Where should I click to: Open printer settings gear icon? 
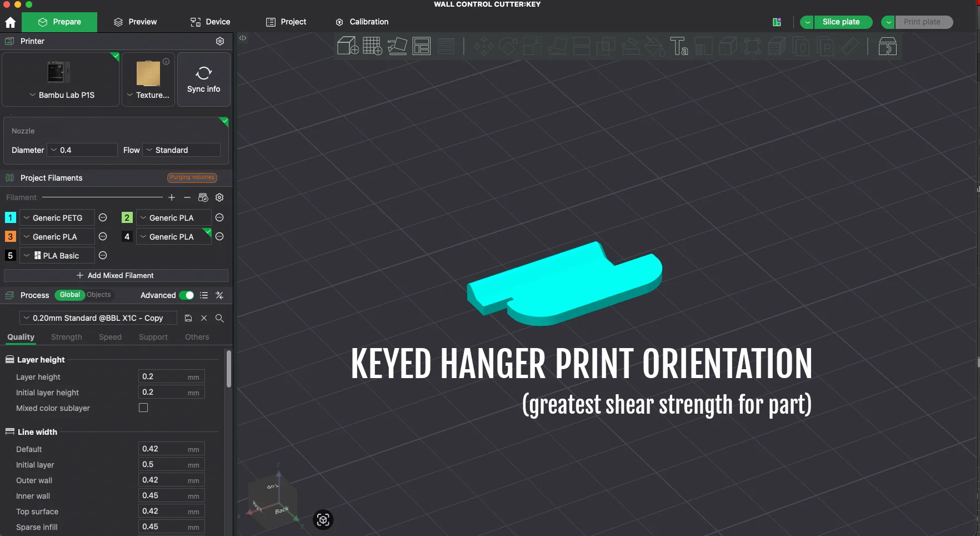220,41
